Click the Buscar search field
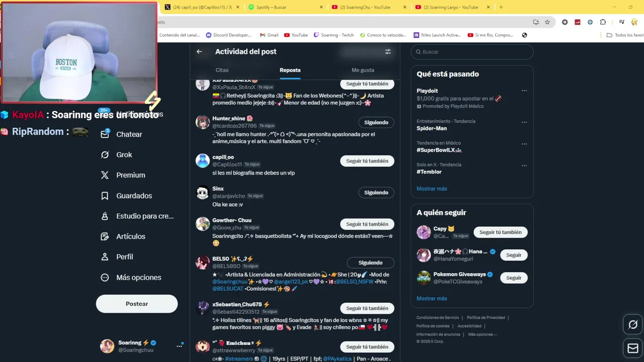The image size is (644, 362). [x=472, y=52]
